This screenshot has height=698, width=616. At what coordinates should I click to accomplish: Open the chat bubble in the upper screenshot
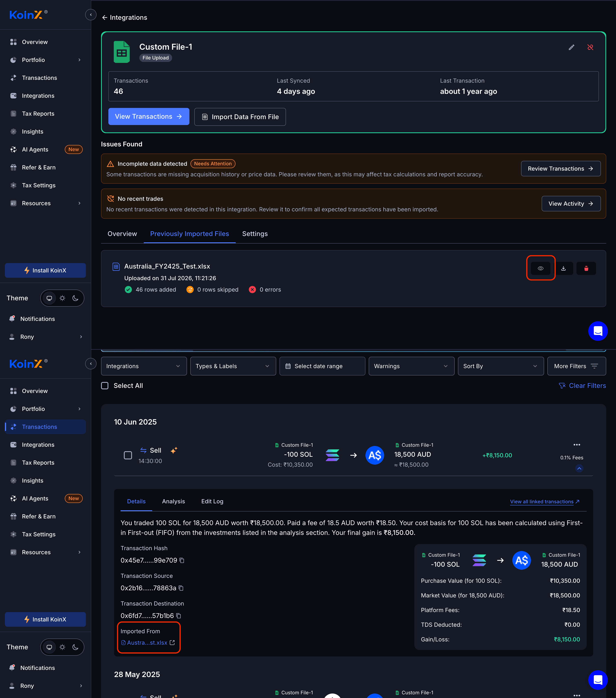597,331
